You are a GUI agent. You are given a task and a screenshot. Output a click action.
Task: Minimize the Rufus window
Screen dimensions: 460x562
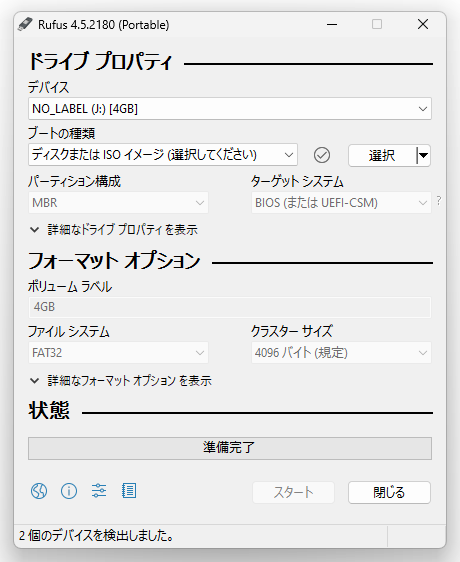pos(332,24)
